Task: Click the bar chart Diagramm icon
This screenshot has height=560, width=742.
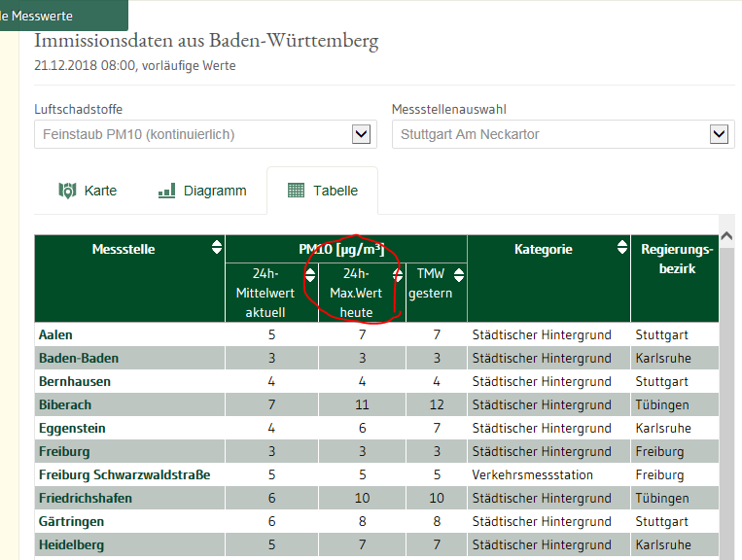Action: coord(167,191)
